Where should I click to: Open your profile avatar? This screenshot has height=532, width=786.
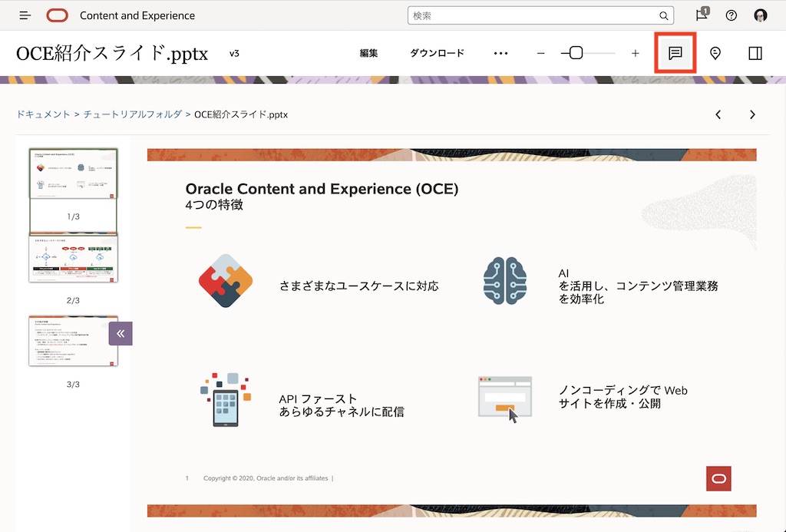click(x=760, y=15)
